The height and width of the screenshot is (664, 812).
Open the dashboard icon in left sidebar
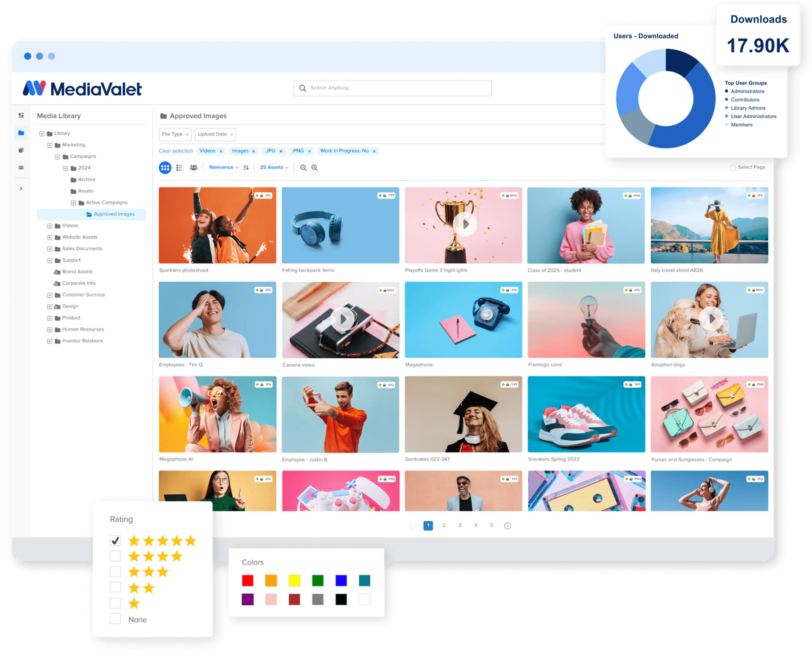[x=21, y=115]
